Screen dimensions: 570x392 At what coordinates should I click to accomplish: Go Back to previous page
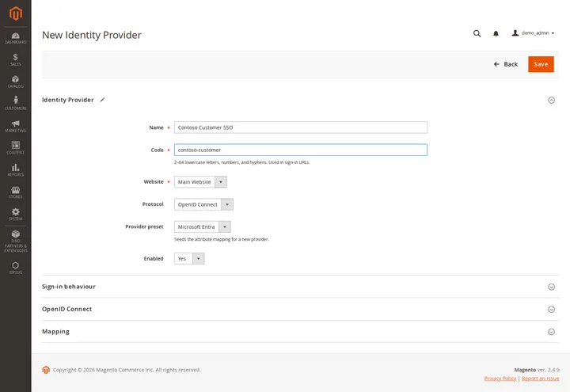click(506, 64)
